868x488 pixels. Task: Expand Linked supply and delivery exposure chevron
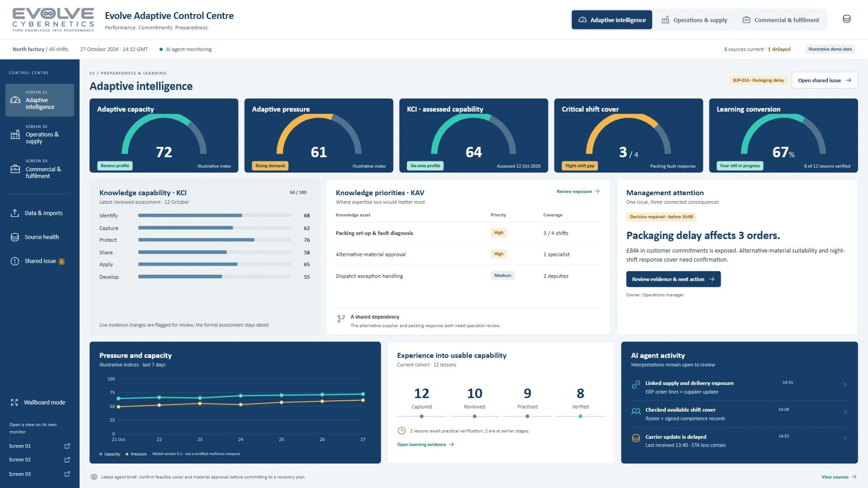click(845, 385)
